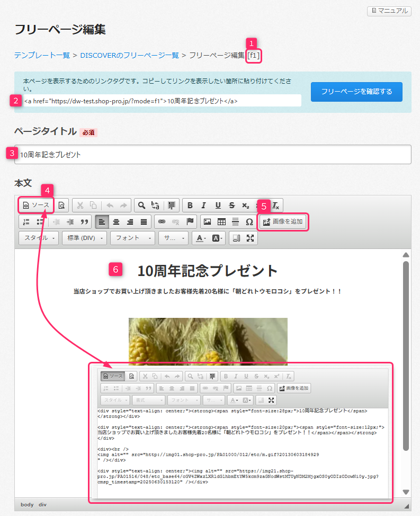Image resolution: width=420 pixels, height=516 pixels.
Task: Insert special character (Omega icon)
Action: (249, 221)
